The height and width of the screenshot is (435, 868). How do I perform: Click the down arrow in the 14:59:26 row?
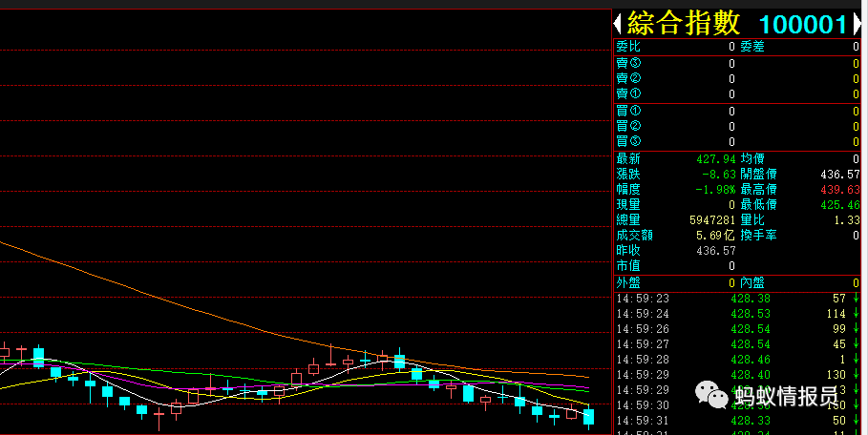pos(857,329)
